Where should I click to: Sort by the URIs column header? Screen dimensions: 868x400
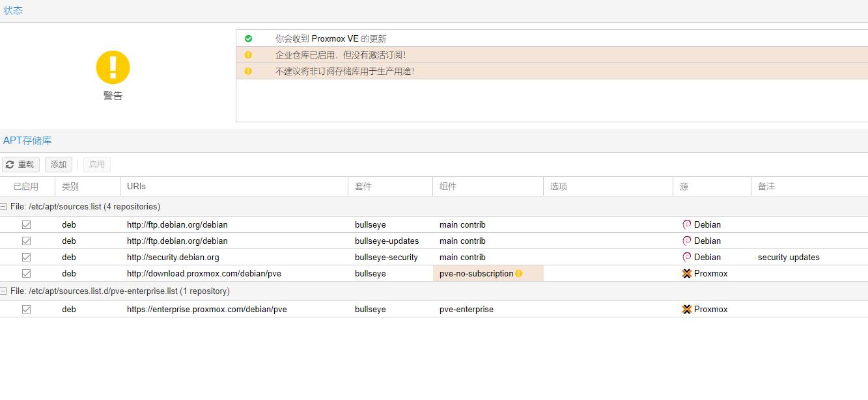(x=234, y=187)
